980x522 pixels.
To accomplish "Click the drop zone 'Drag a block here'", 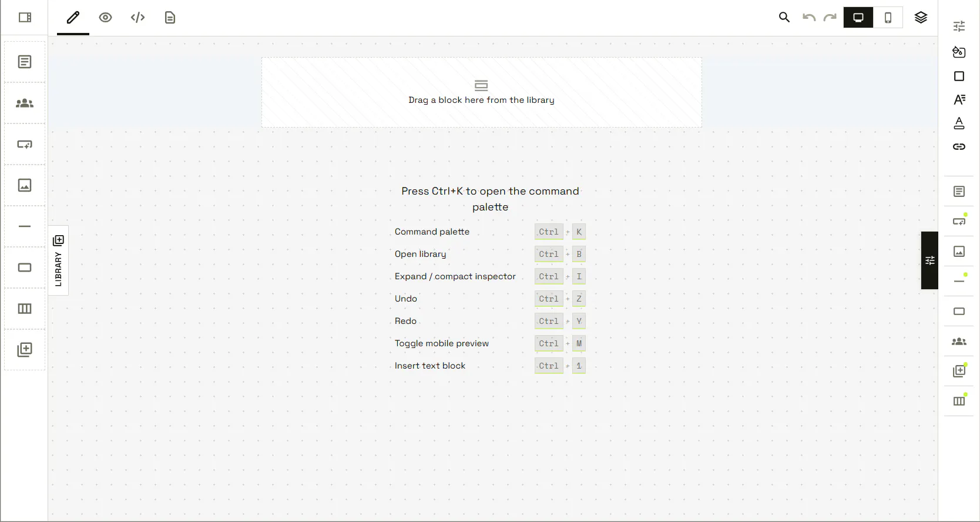I will click(x=481, y=92).
